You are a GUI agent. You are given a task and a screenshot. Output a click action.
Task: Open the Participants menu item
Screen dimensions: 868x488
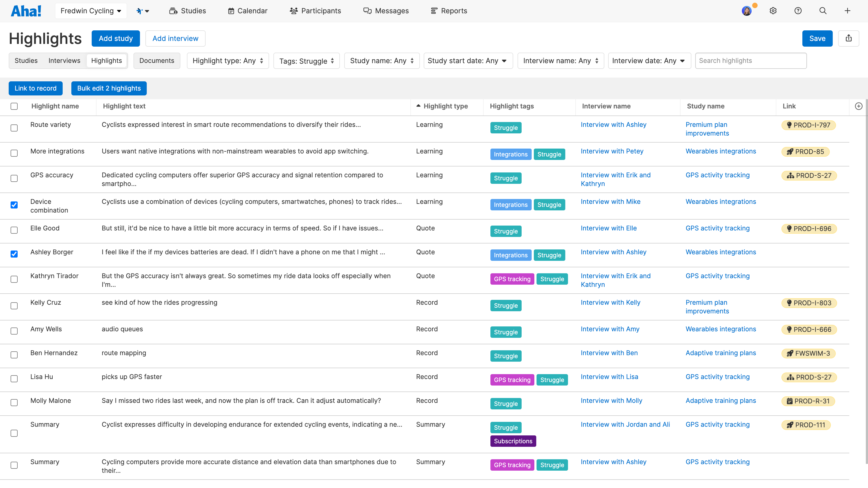click(315, 11)
